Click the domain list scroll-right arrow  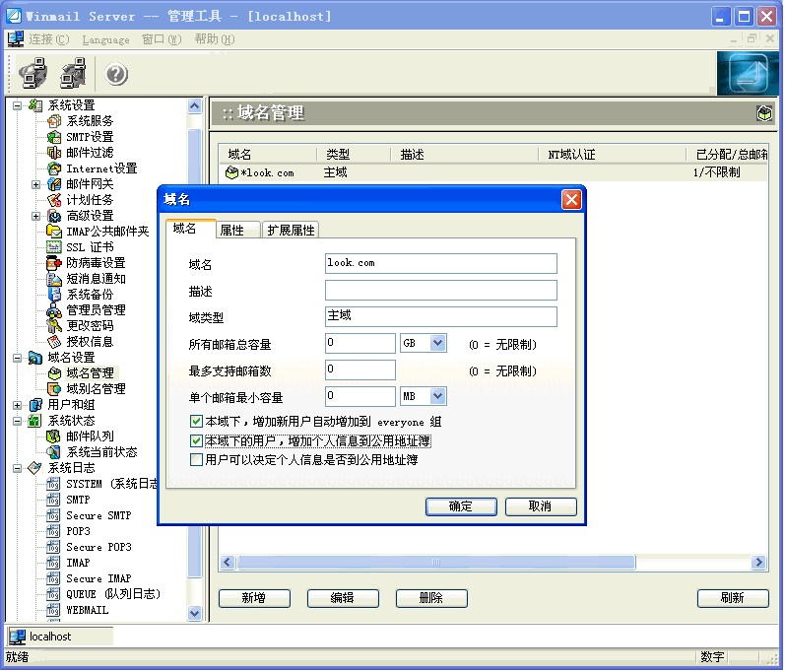(x=759, y=563)
